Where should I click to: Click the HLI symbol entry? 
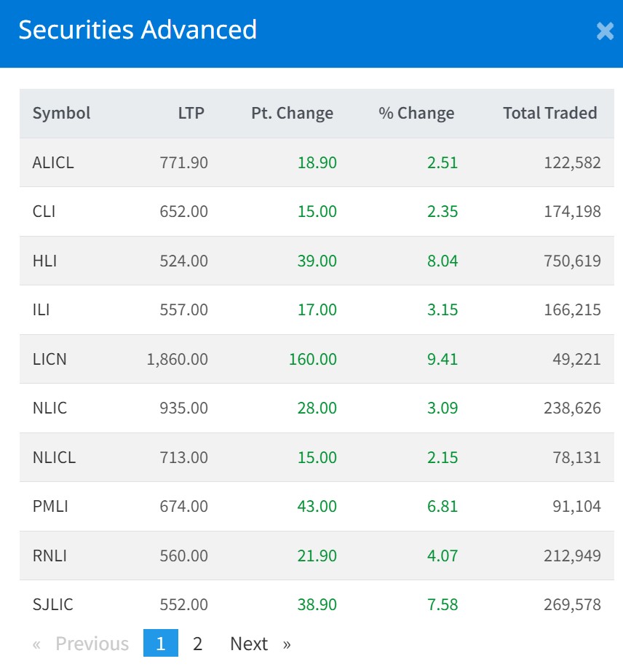44,261
